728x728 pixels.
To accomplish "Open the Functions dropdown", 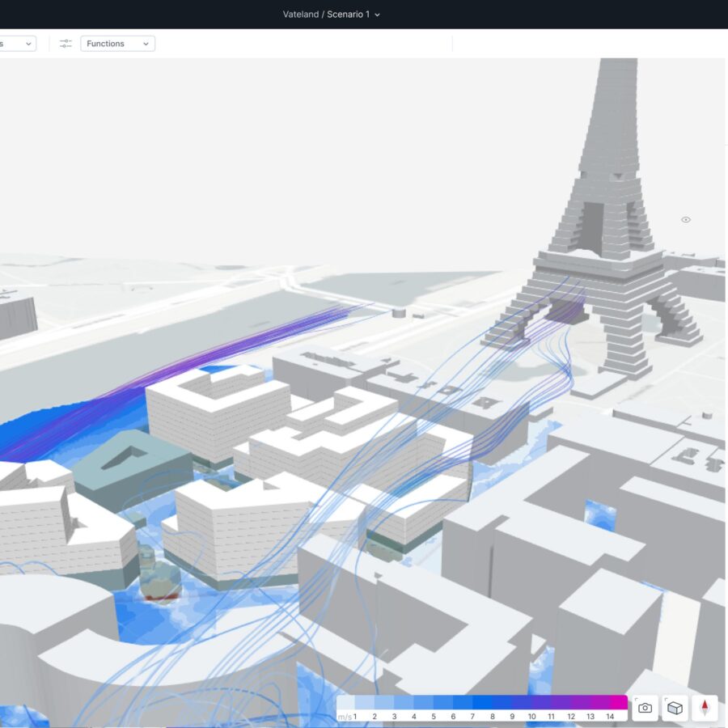I will (x=117, y=44).
